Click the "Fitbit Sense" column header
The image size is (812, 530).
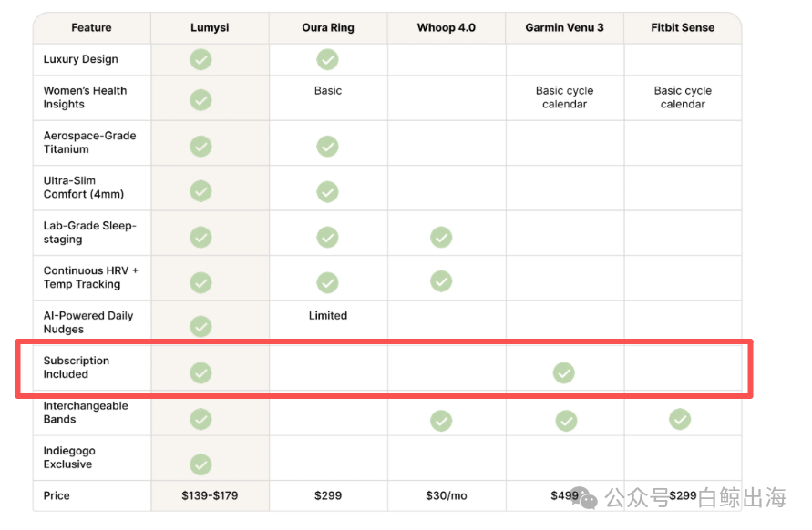click(683, 27)
